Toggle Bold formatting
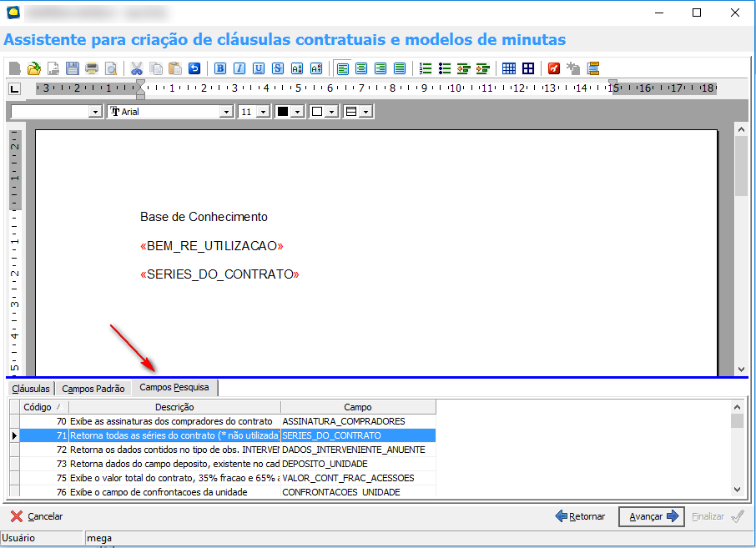 pyautogui.click(x=220, y=68)
